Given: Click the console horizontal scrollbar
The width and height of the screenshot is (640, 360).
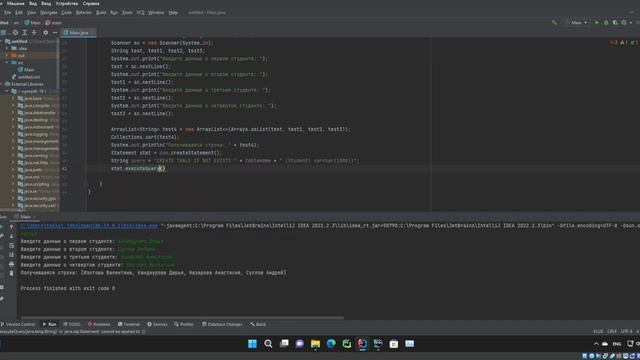Looking at the screenshot, I should pyautogui.click(x=182, y=318).
